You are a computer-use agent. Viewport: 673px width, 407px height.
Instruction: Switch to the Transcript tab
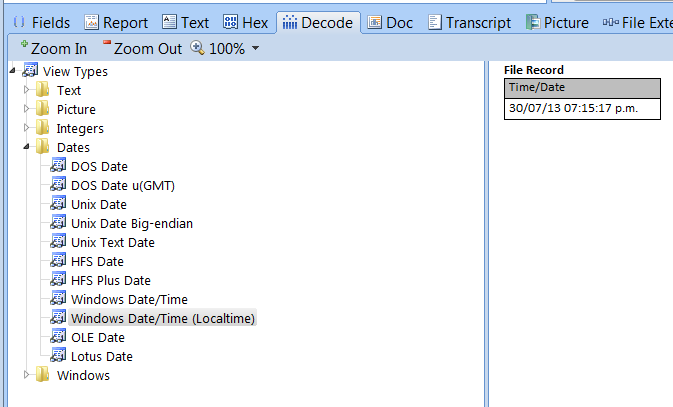pos(470,23)
